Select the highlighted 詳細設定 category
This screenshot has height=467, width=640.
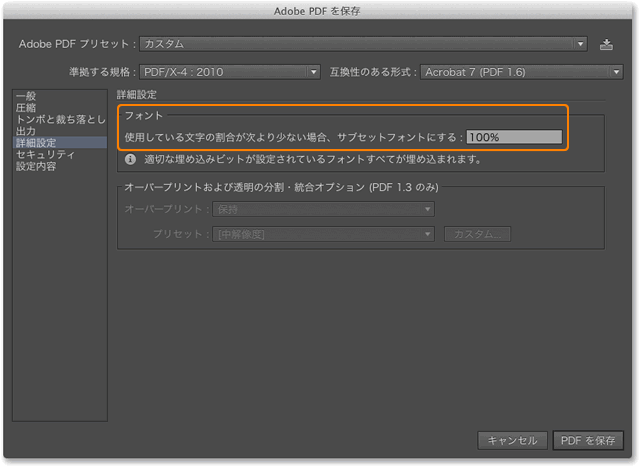point(36,143)
